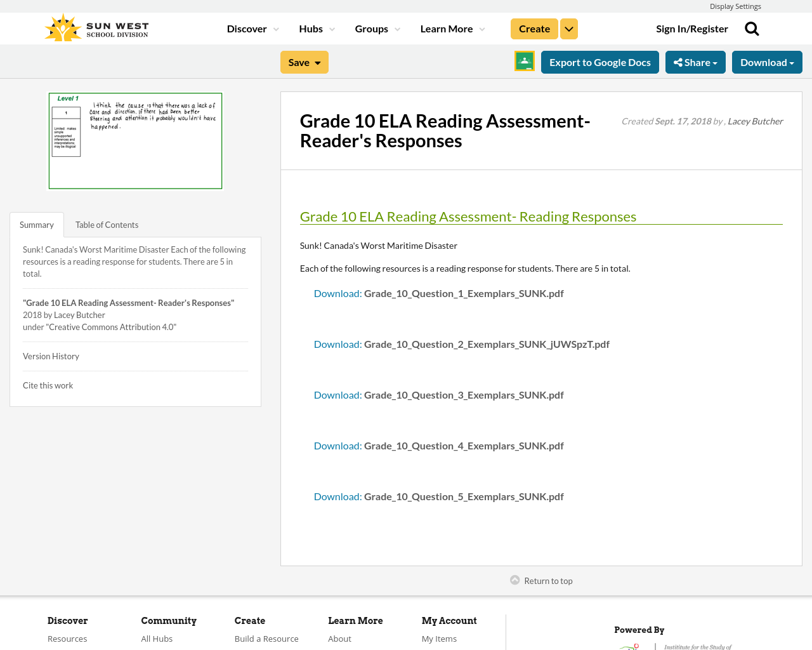This screenshot has width=812, height=650.
Task: Open Version History
Action: click(x=51, y=355)
